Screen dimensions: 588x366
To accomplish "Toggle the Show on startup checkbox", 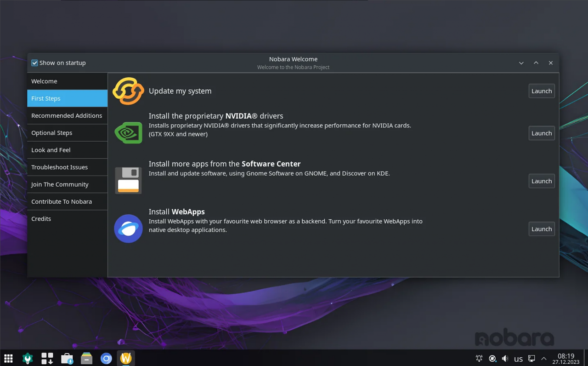I will click(34, 63).
